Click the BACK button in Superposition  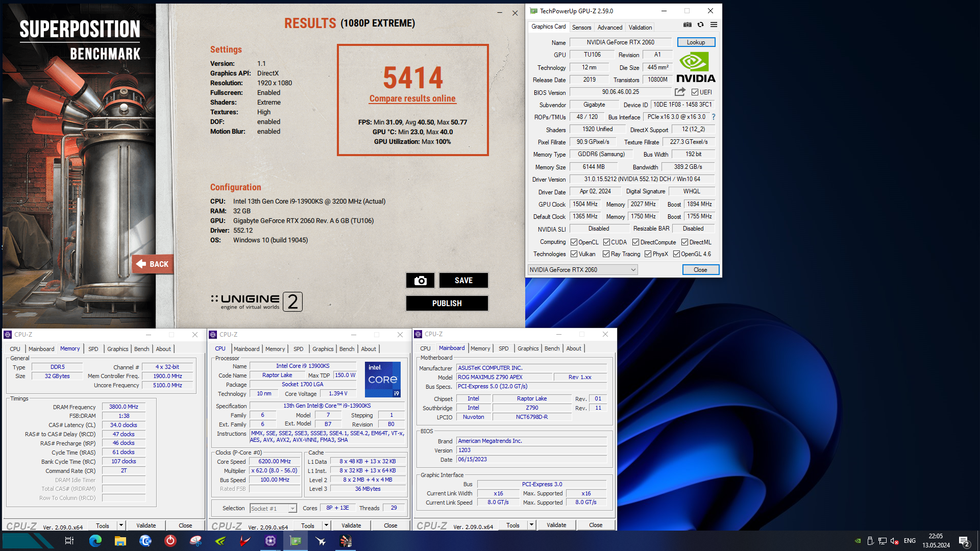coord(153,264)
